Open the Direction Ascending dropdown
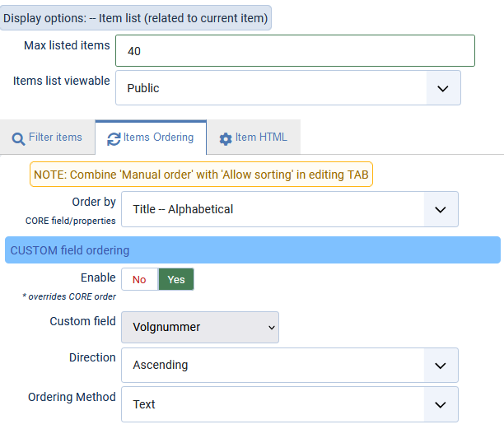The height and width of the screenshot is (429, 504). pos(290,365)
